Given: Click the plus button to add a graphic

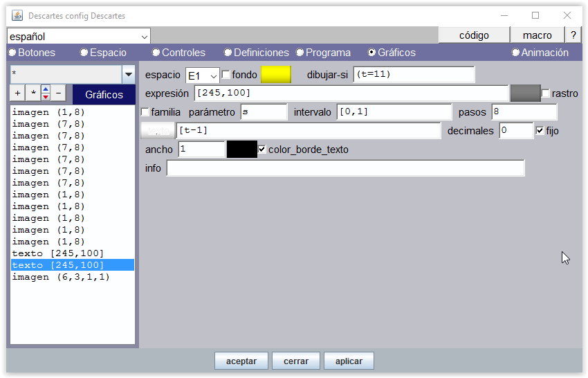Looking at the screenshot, I should (x=17, y=93).
